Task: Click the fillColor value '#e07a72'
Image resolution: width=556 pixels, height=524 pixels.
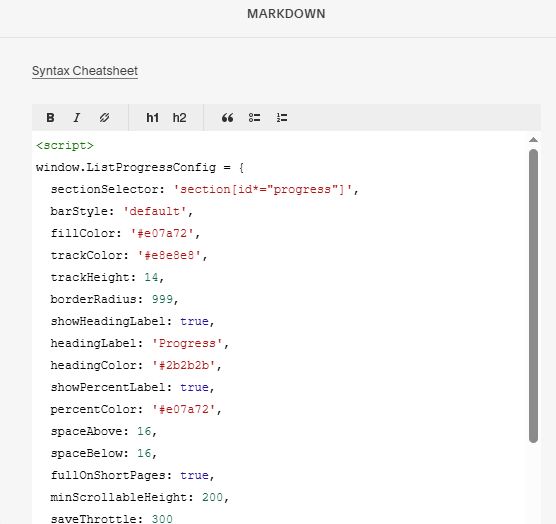Action: (x=162, y=233)
